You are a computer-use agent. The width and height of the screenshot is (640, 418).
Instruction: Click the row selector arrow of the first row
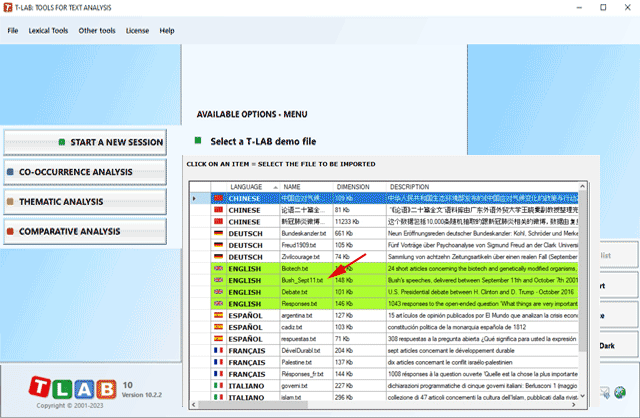coord(195,198)
